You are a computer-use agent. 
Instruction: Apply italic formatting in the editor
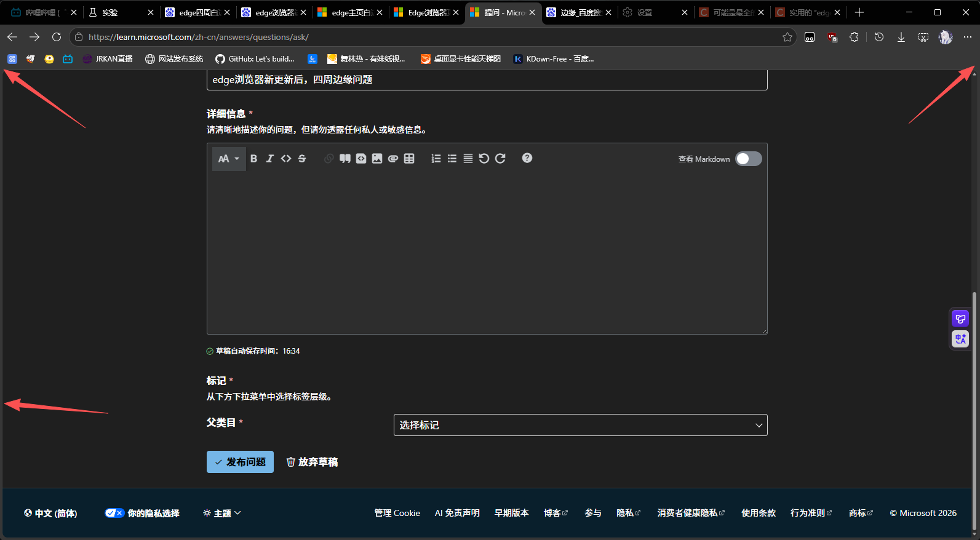click(269, 159)
